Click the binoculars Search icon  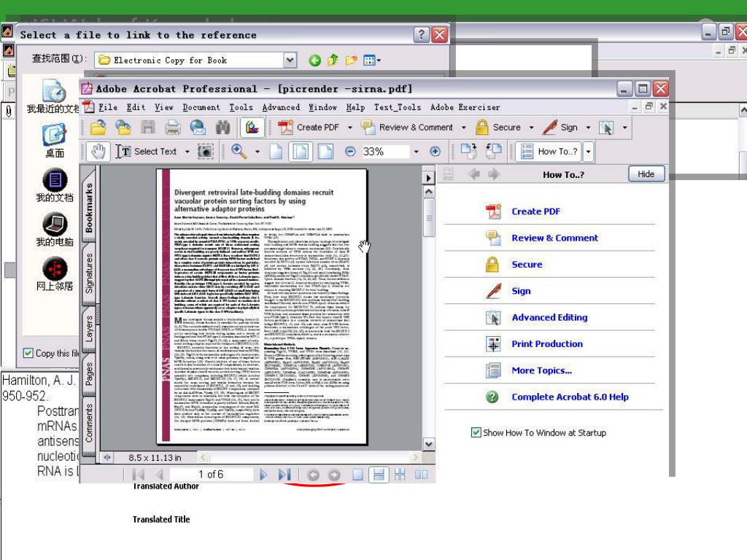pos(222,127)
